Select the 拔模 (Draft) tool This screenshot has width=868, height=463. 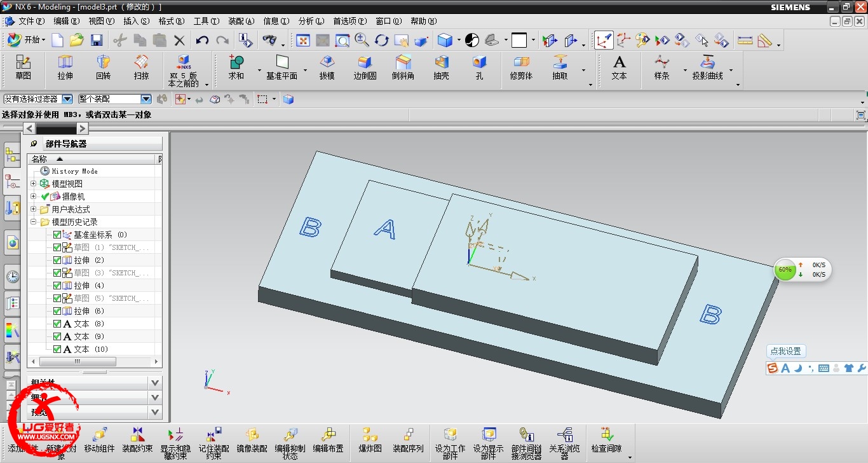pos(327,68)
